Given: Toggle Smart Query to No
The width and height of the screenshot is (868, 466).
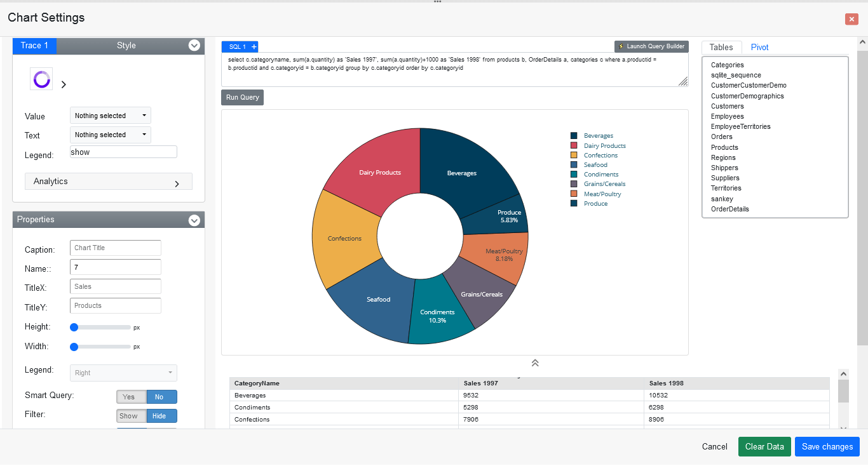Looking at the screenshot, I should (x=161, y=396).
